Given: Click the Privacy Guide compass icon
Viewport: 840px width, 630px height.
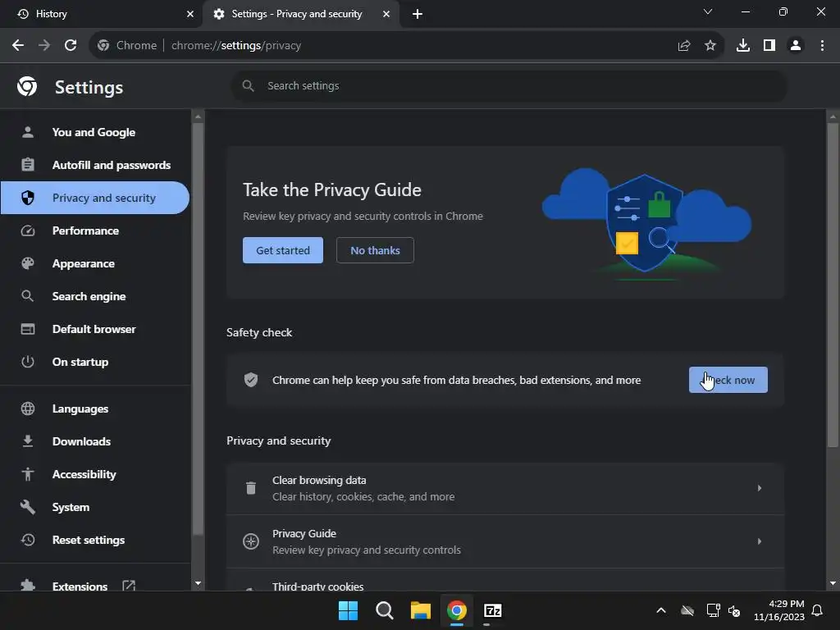Looking at the screenshot, I should coord(251,541).
